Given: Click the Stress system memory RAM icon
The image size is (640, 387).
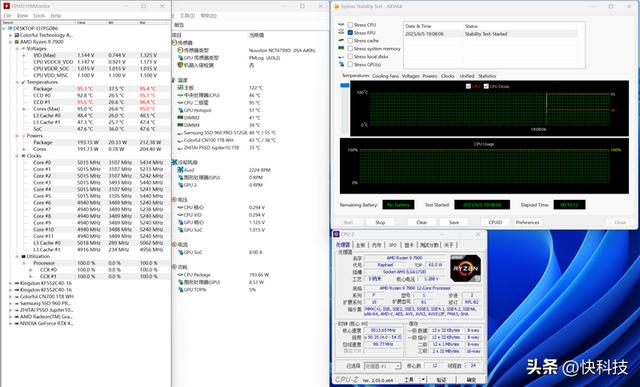Looking at the screenshot, I should point(341,49).
